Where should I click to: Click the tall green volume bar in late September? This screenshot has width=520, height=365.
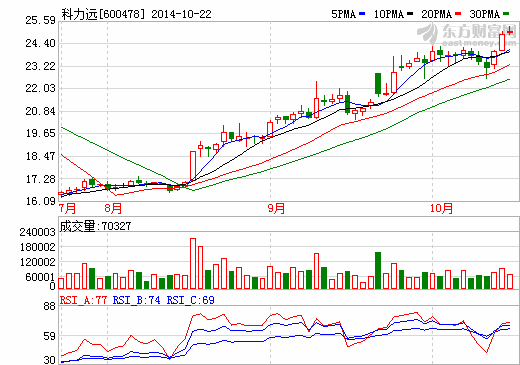click(378, 271)
